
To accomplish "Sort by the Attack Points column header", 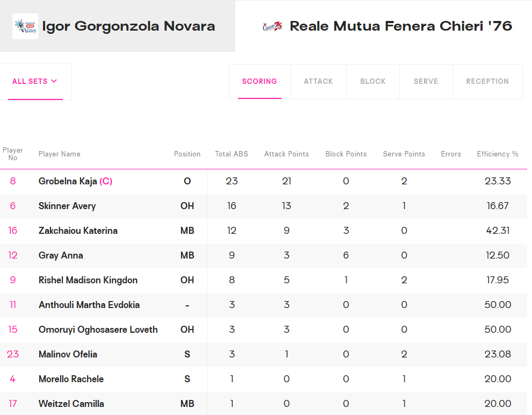I will pos(286,154).
